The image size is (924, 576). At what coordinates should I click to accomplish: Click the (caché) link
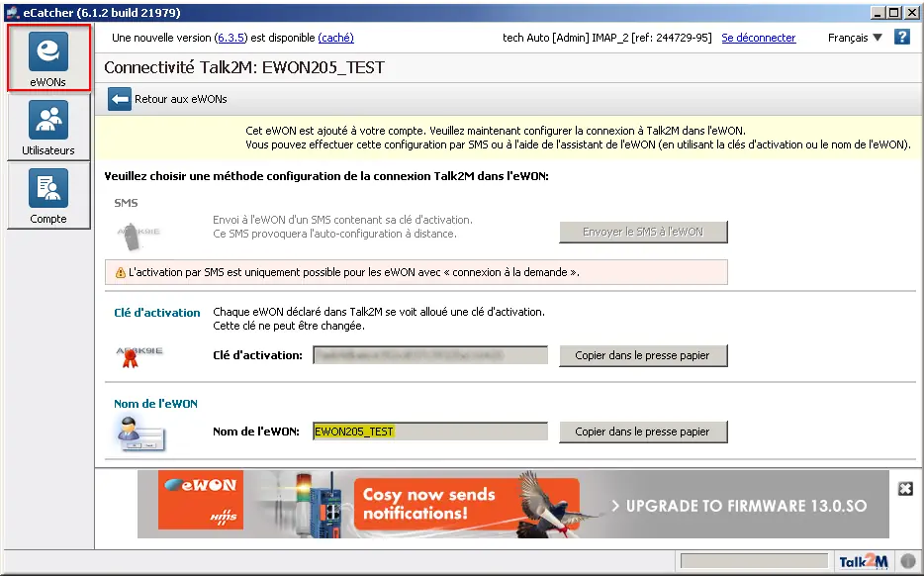(x=336, y=38)
